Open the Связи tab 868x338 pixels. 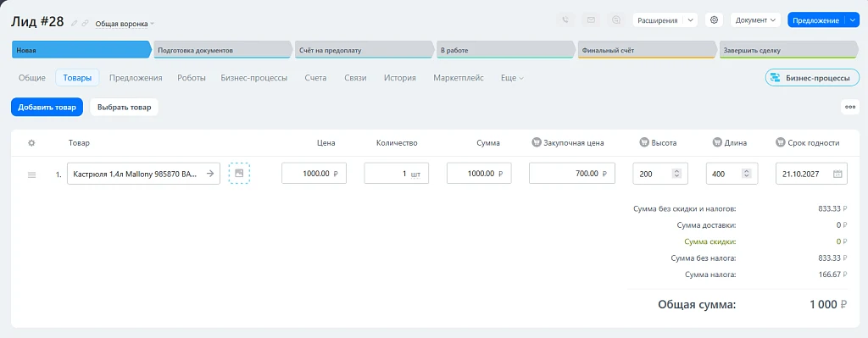coord(355,78)
